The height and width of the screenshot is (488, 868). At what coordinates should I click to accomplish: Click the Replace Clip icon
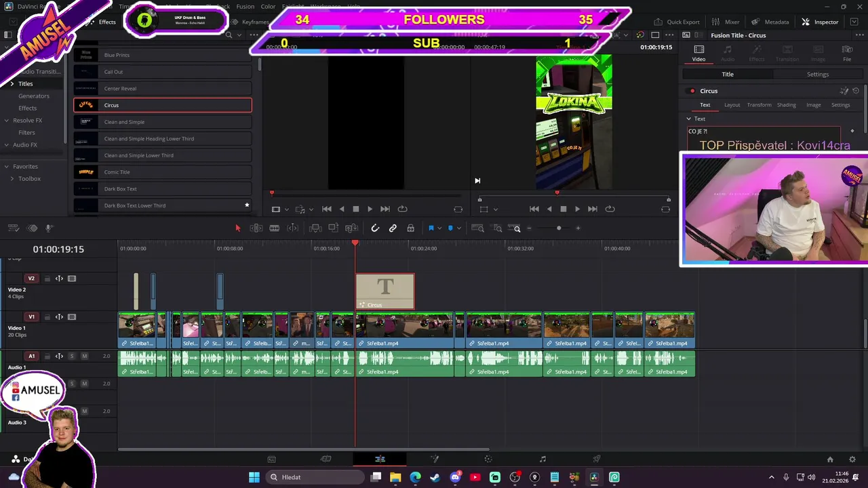click(x=351, y=228)
